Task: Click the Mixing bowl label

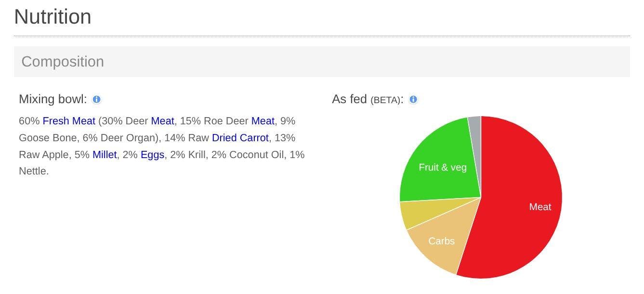Action: [x=53, y=100]
